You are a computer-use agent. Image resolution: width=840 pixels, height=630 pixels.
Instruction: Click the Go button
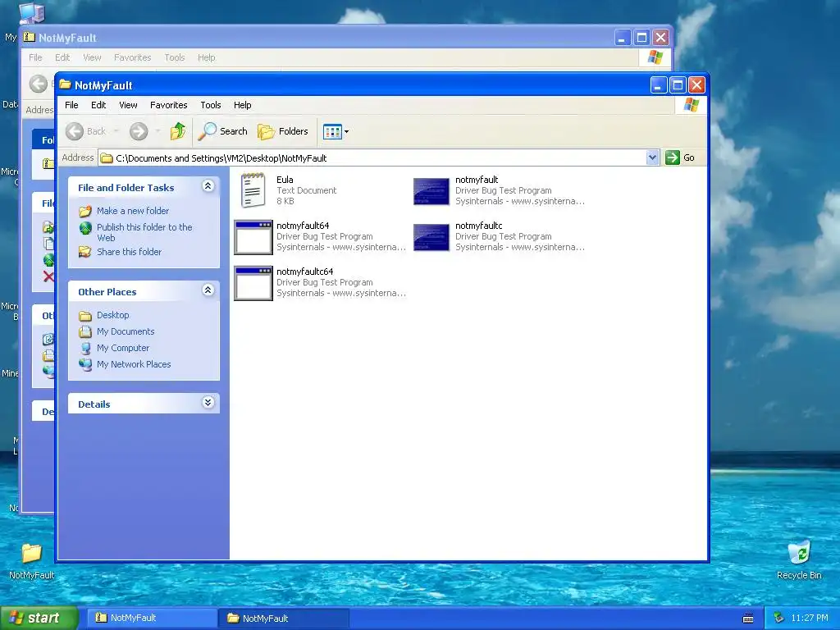click(x=680, y=157)
